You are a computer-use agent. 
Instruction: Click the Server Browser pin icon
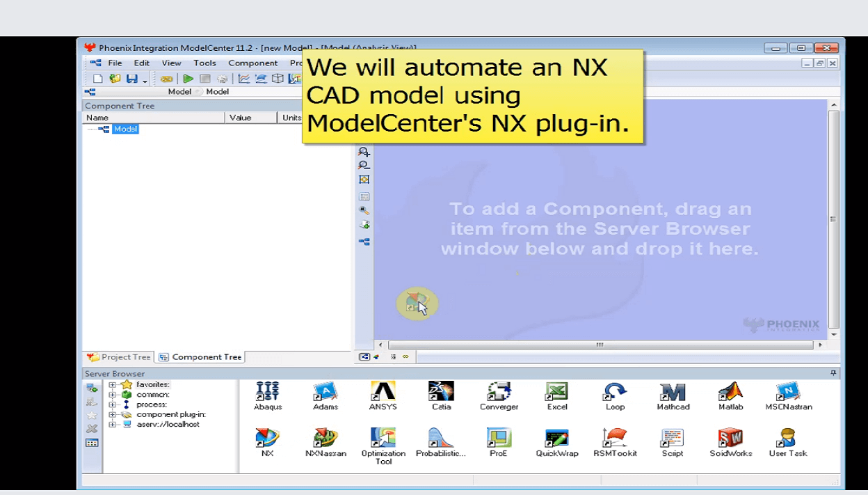coord(833,374)
